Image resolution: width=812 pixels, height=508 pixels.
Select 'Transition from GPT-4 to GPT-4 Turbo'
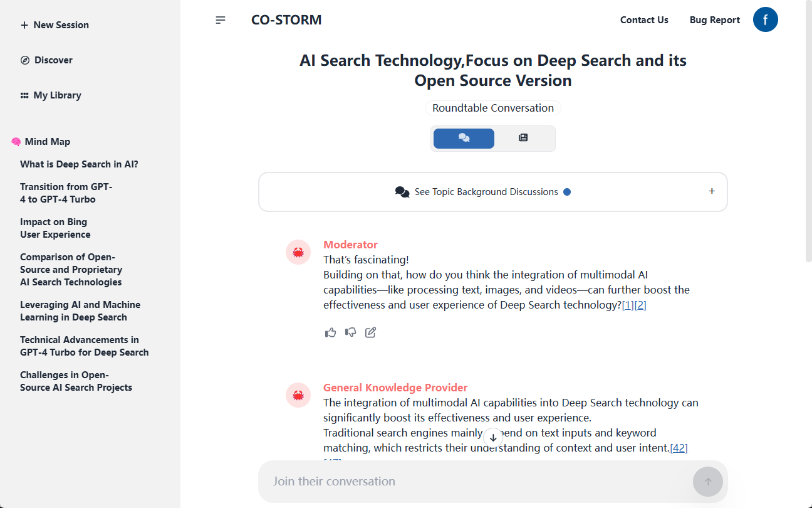(x=66, y=193)
